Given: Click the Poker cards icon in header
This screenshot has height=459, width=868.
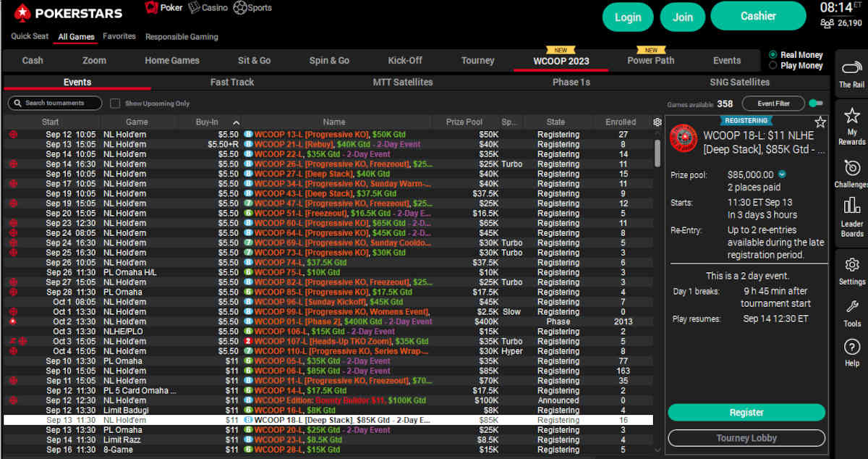Looking at the screenshot, I should pyautogui.click(x=151, y=8).
